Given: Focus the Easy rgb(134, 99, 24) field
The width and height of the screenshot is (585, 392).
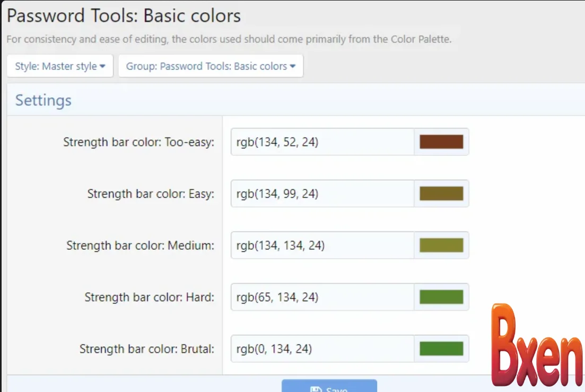Looking at the screenshot, I should [322, 194].
